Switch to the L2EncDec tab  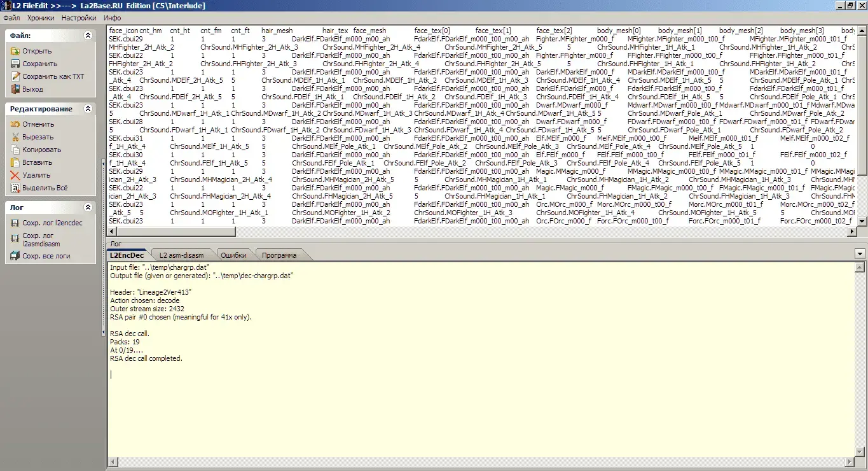tap(127, 255)
